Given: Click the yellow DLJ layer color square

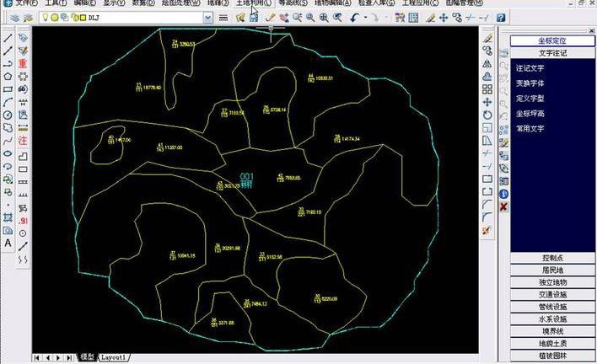Looking at the screenshot, I should tap(83, 18).
